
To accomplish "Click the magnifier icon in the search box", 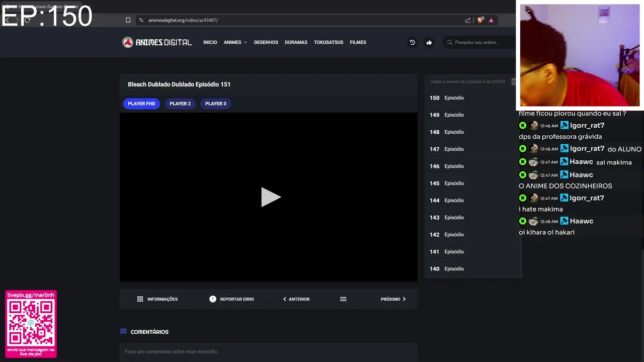I will [450, 42].
